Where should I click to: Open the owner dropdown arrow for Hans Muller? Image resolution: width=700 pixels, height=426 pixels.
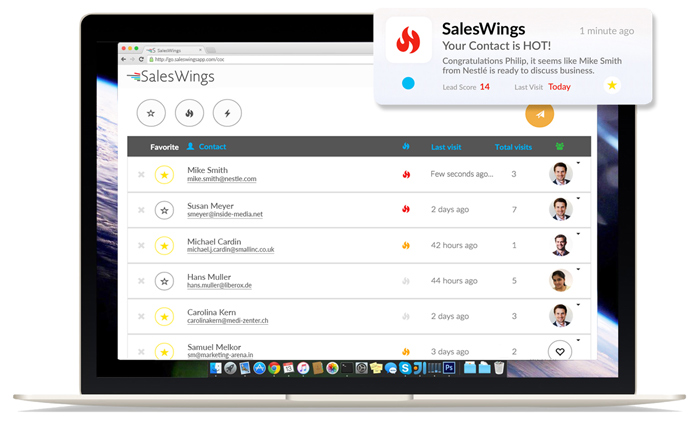[578, 269]
